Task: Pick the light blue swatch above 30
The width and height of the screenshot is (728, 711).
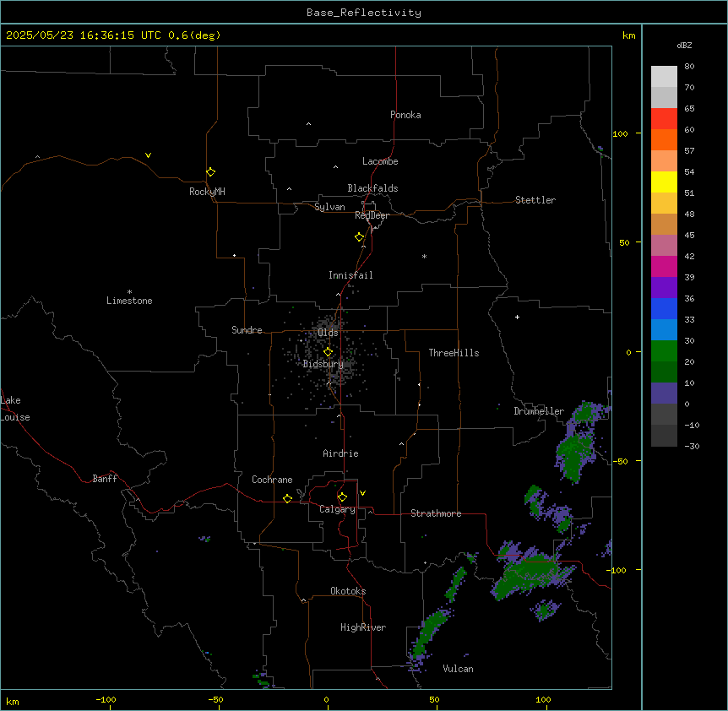Action: (664, 330)
